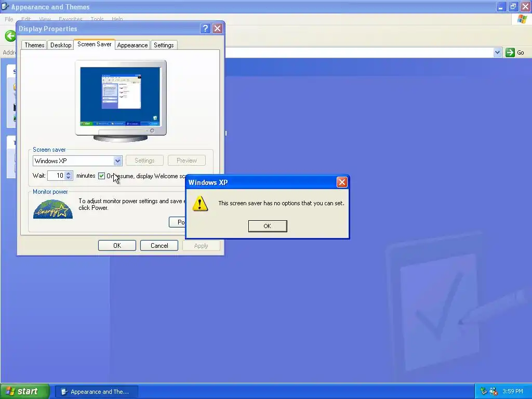Viewport: 532px width, 399px height.
Task: Click Cancel in Display Properties dialog
Action: tap(159, 245)
